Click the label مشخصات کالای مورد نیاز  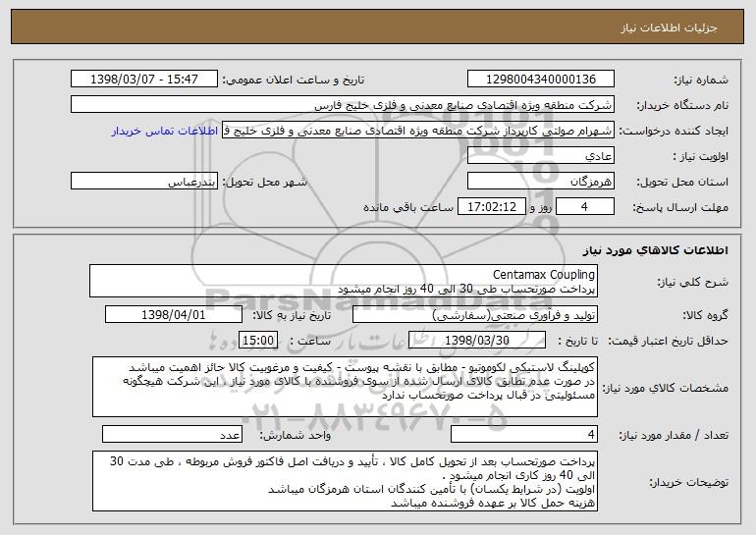666,388
